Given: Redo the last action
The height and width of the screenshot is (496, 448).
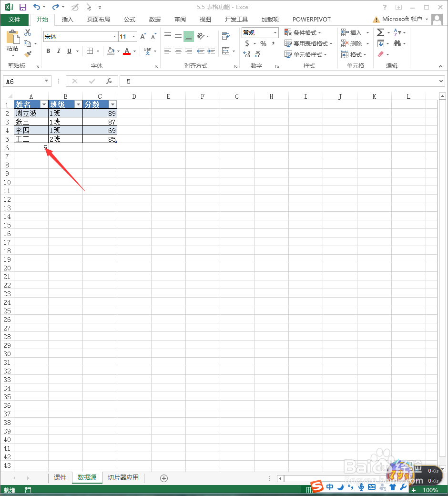Looking at the screenshot, I should pos(56,7).
